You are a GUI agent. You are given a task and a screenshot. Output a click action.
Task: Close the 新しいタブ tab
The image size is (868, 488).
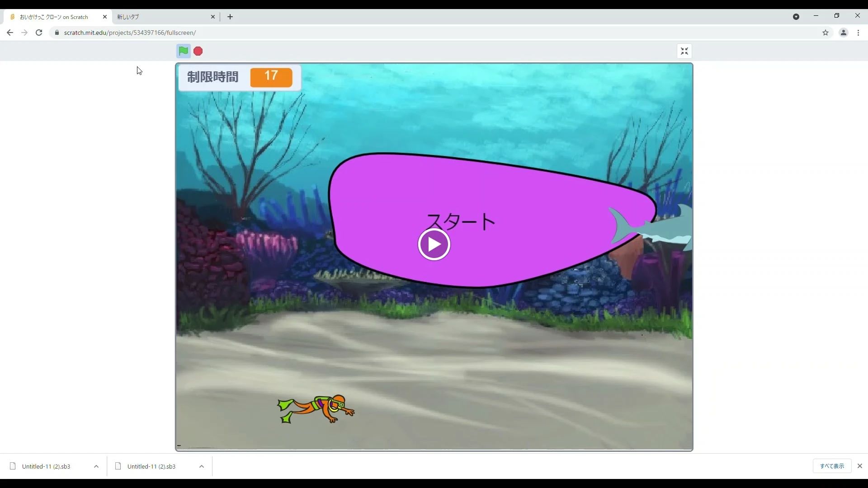(x=213, y=17)
